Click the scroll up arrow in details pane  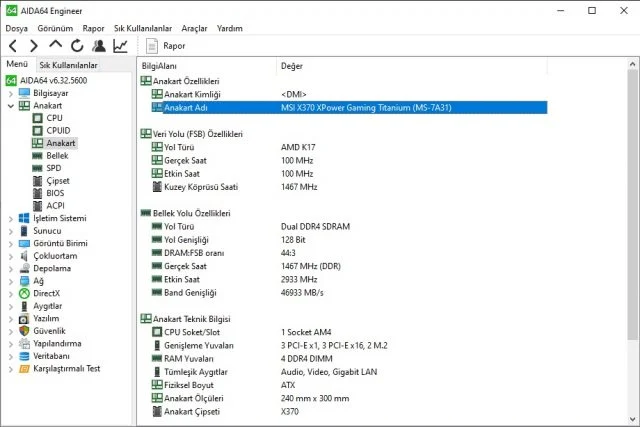click(x=632, y=64)
